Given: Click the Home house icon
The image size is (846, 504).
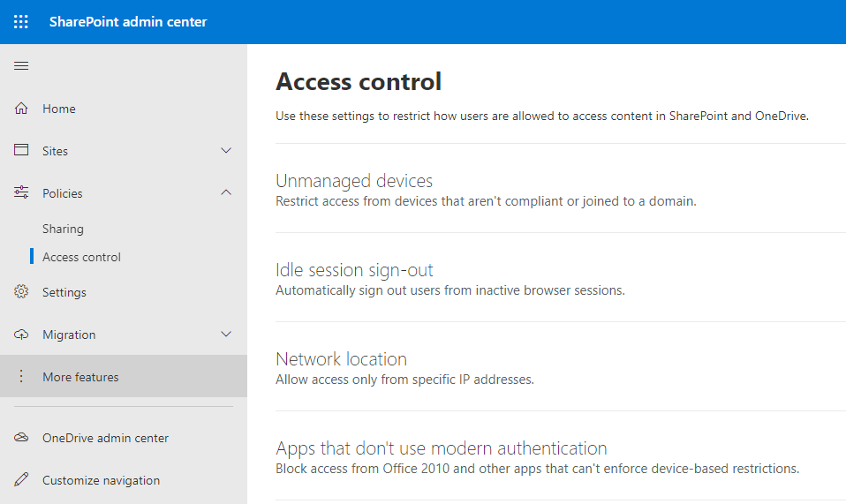Looking at the screenshot, I should pyautogui.click(x=21, y=109).
